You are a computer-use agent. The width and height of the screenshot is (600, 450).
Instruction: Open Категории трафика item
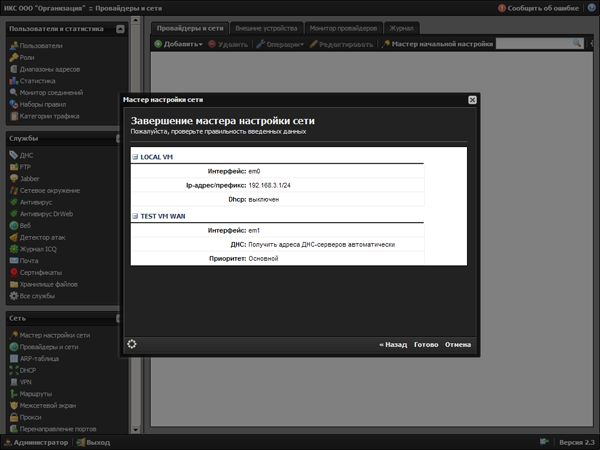(44, 116)
